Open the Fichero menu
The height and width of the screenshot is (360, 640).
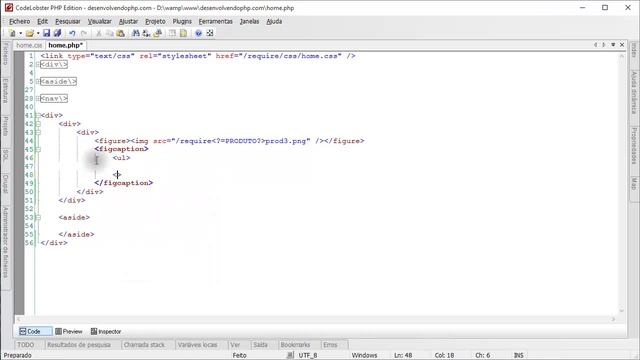(20, 21)
